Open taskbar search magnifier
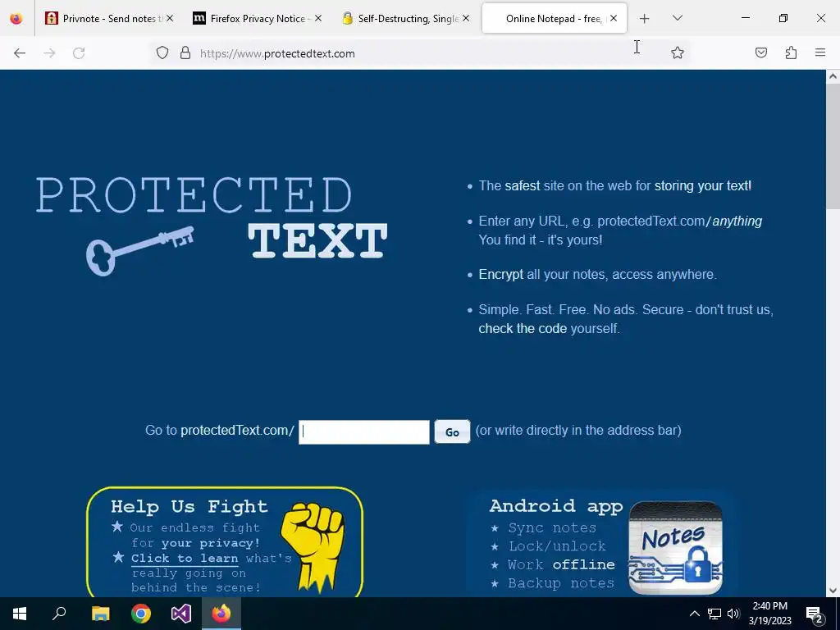Screen dimensions: 840x630 (59, 614)
